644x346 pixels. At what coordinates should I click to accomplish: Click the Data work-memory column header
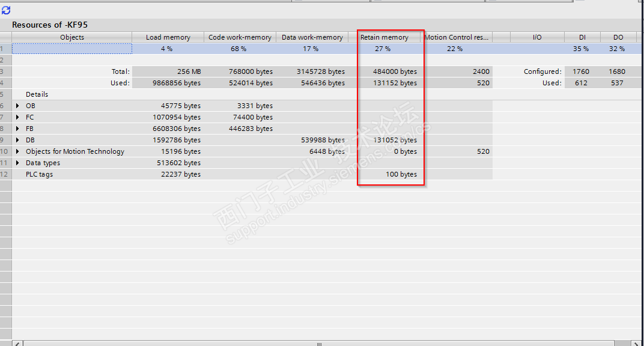[312, 37]
